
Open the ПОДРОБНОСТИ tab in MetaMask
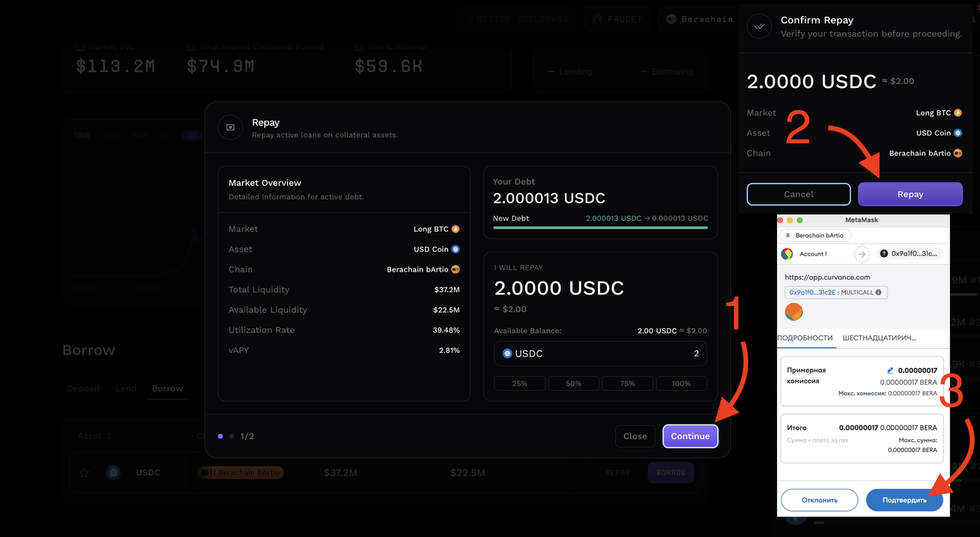point(805,338)
